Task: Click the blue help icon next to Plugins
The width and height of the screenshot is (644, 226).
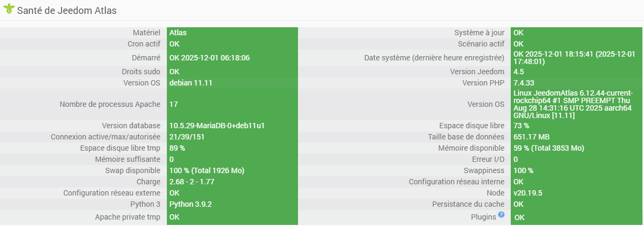Action: (501, 215)
